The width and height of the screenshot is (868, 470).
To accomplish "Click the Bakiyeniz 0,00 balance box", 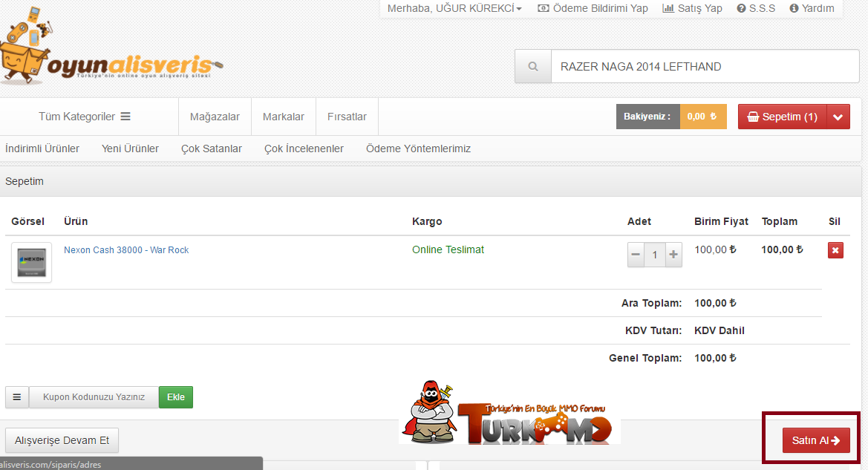I will click(671, 117).
